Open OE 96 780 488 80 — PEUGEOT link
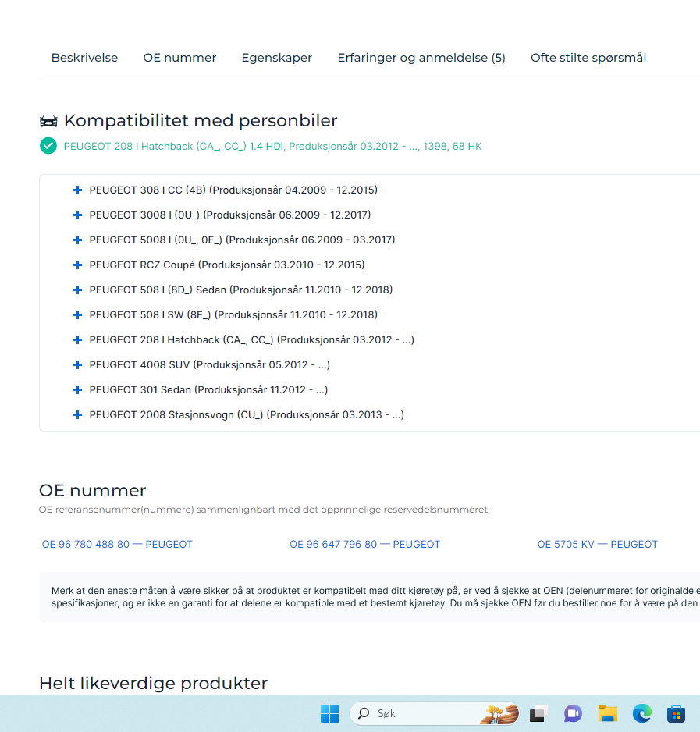Screen dimensions: 700x732 pos(117,545)
